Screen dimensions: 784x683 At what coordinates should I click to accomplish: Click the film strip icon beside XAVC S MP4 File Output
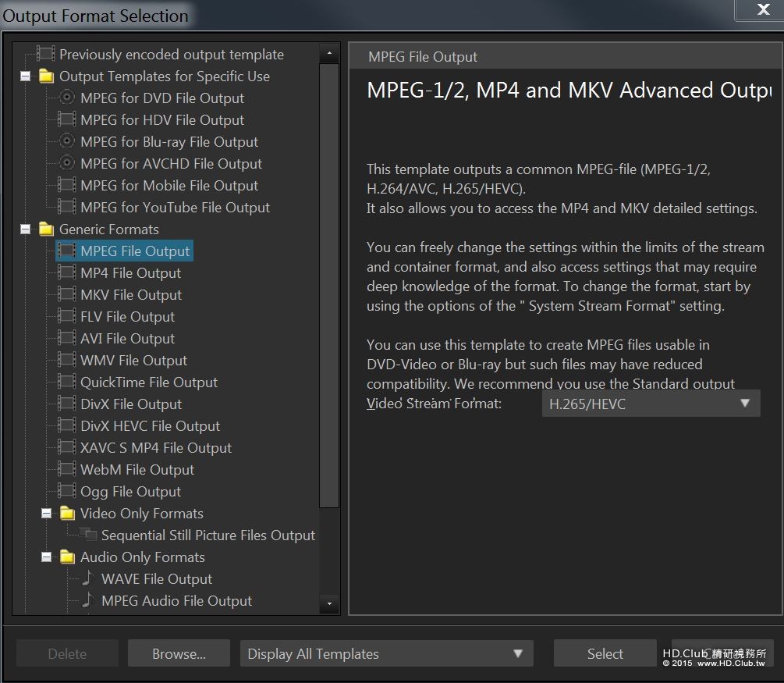(66, 446)
